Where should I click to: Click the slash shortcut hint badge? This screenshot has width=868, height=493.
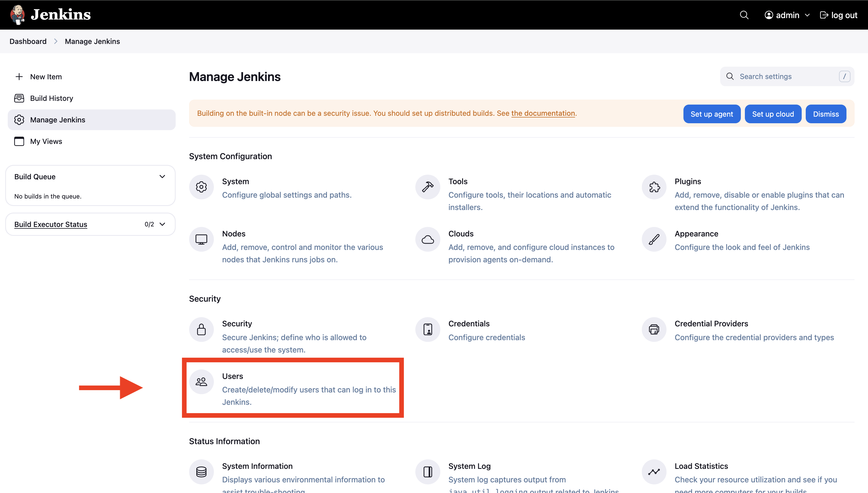click(844, 76)
